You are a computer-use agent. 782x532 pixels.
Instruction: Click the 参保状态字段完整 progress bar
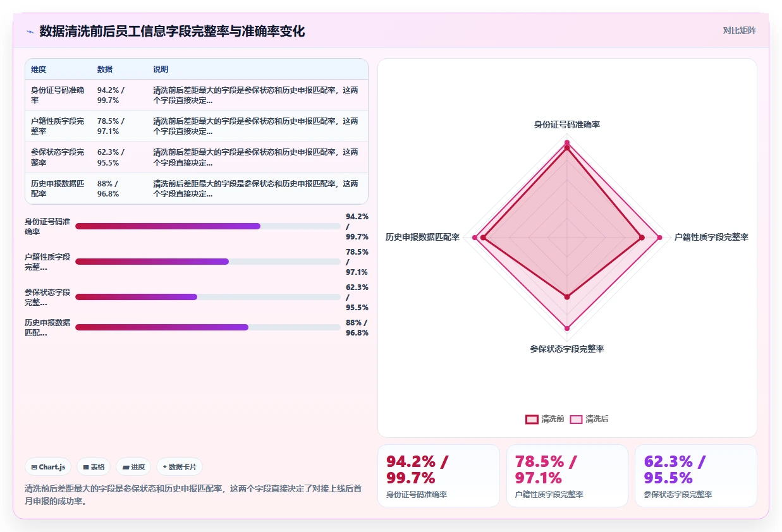[208, 297]
